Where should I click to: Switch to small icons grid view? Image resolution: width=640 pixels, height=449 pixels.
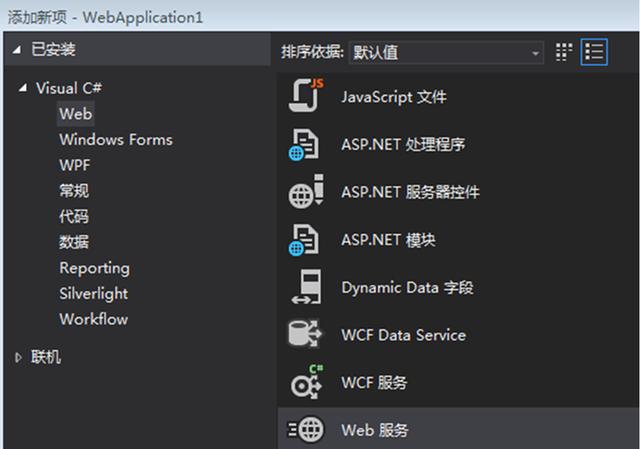tap(564, 52)
